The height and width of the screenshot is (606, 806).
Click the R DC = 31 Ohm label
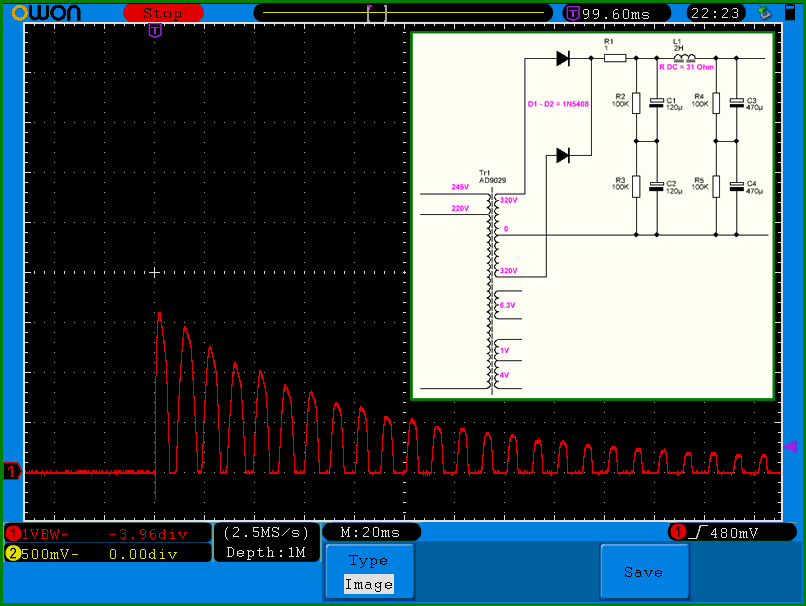(686, 67)
